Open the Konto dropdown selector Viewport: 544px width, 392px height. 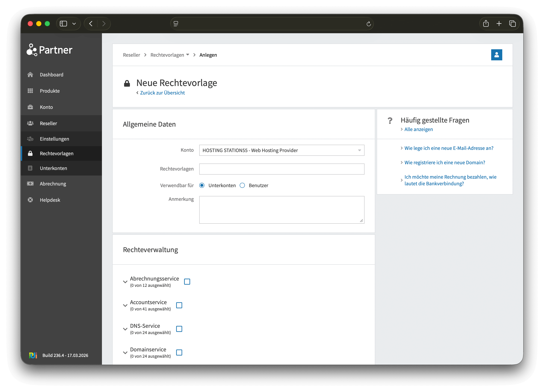coord(282,150)
